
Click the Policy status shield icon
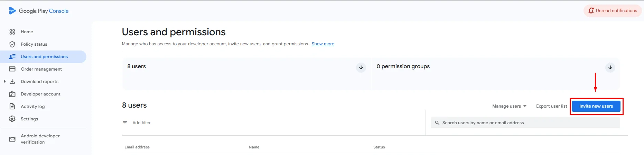[x=12, y=44]
